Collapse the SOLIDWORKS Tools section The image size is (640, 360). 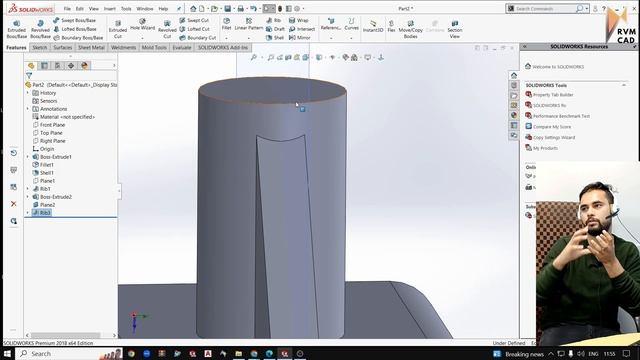click(624, 85)
